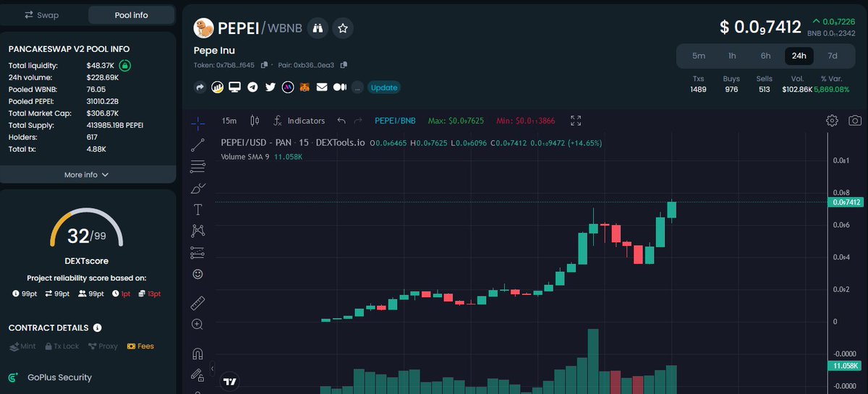Image resolution: width=868 pixels, height=394 pixels.
Task: Select the zoom in tool
Action: (197, 325)
